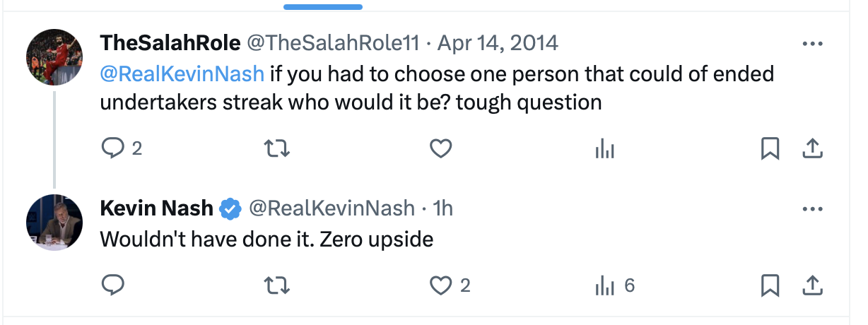Open @RealKevinNash mention link

182,73
